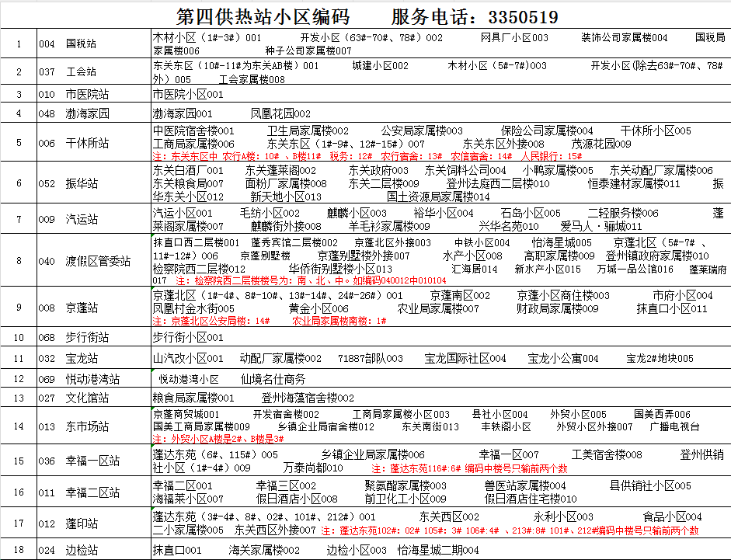
Task: Select the 037 工会站 station cell
Action: 93,71
